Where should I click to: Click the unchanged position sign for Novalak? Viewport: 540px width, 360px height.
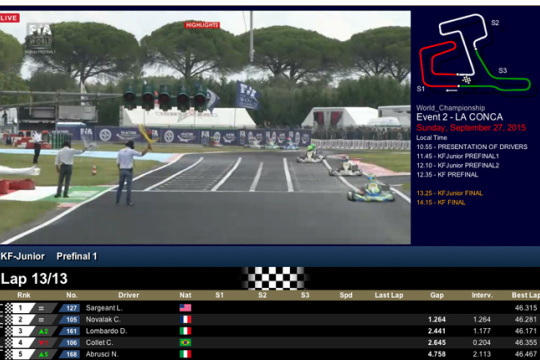click(x=41, y=320)
